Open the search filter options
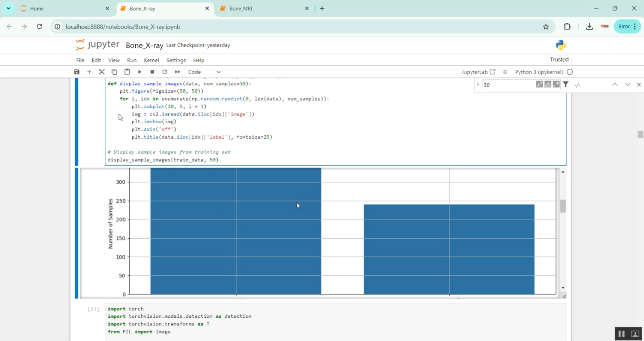 pyautogui.click(x=566, y=85)
